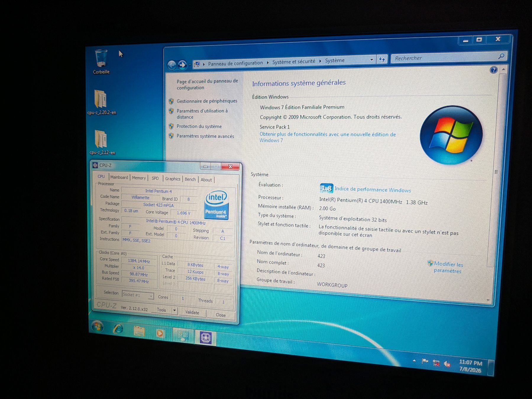Image resolution: width=532 pixels, height=399 pixels.
Task: Click the Package value Socket 423 mPGA
Action: [x=158, y=205]
